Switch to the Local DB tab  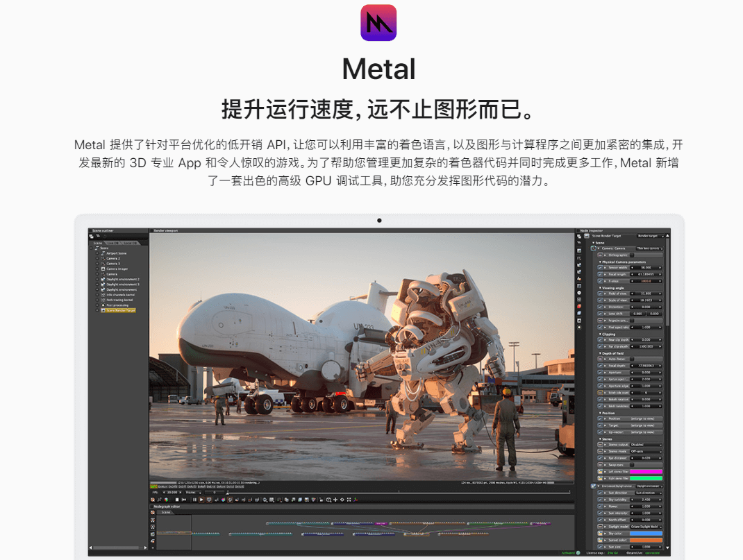131,243
